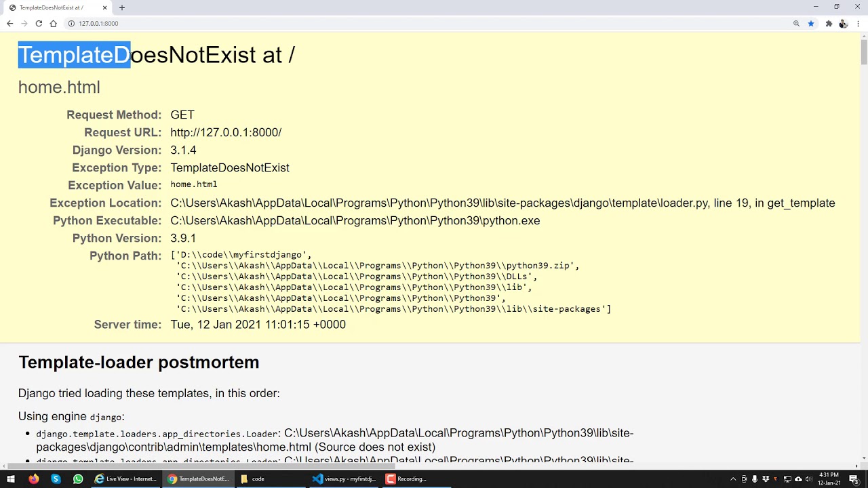Open the Chrome profile avatar
Screen dimensions: 868x488
click(x=843, y=24)
